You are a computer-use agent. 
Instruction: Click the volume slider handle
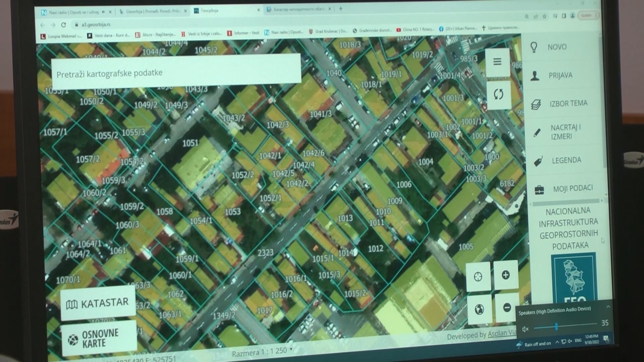click(x=556, y=326)
